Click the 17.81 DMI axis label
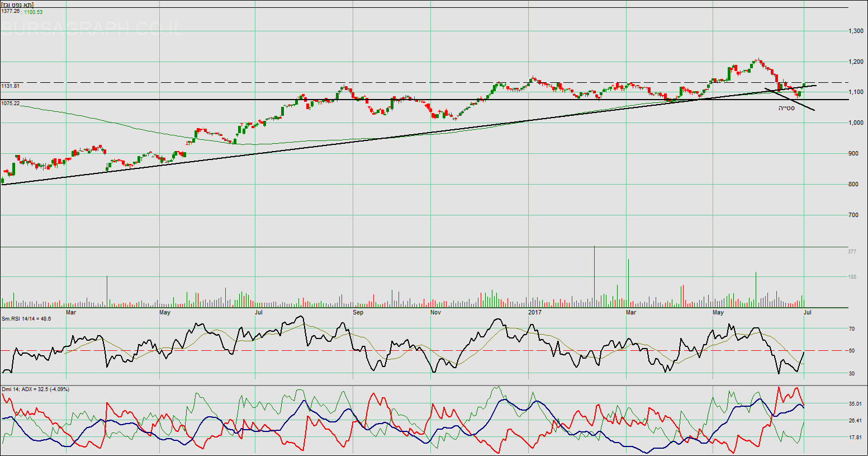 (x=855, y=438)
